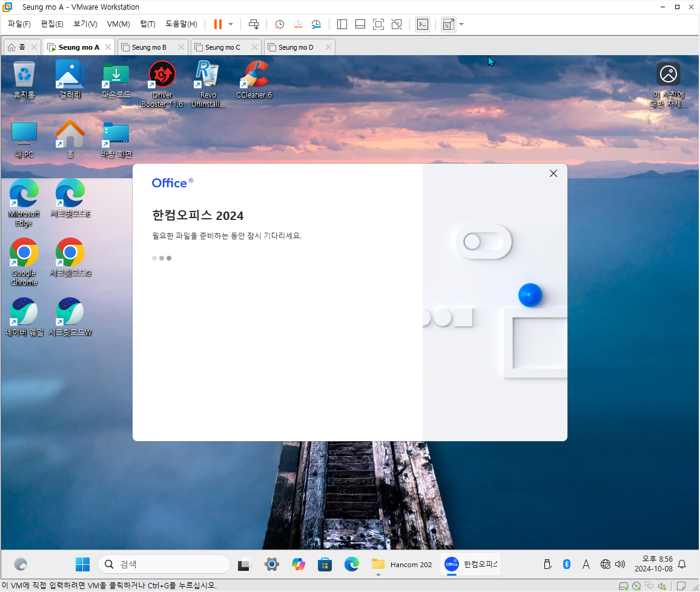This screenshot has width=700, height=592.
Task: Select the 홈 desktop shortcut icon
Action: pyautogui.click(x=70, y=139)
